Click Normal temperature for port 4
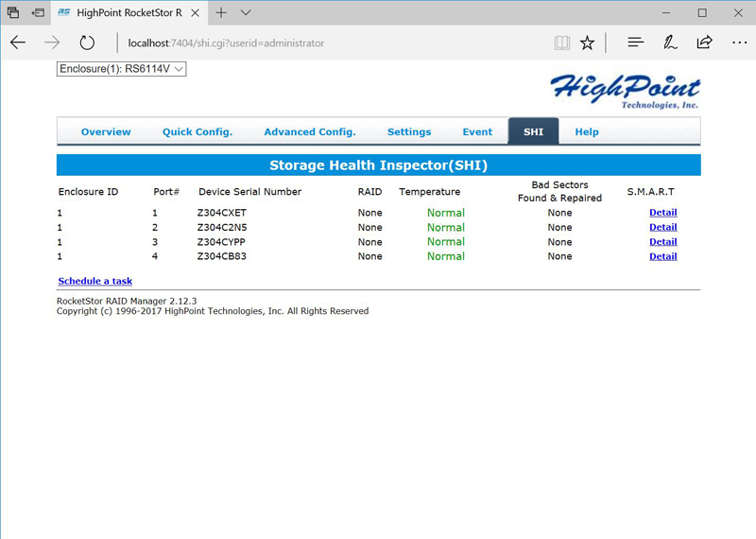Screen dimensions: 756x539 point(446,256)
